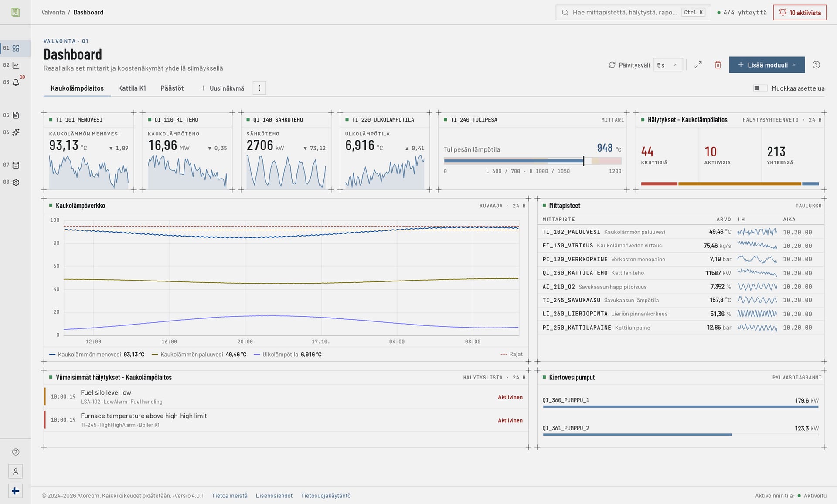Image resolution: width=837 pixels, height=504 pixels.
Task: Open the Päivitysväli 5 s dropdown
Action: pyautogui.click(x=668, y=65)
